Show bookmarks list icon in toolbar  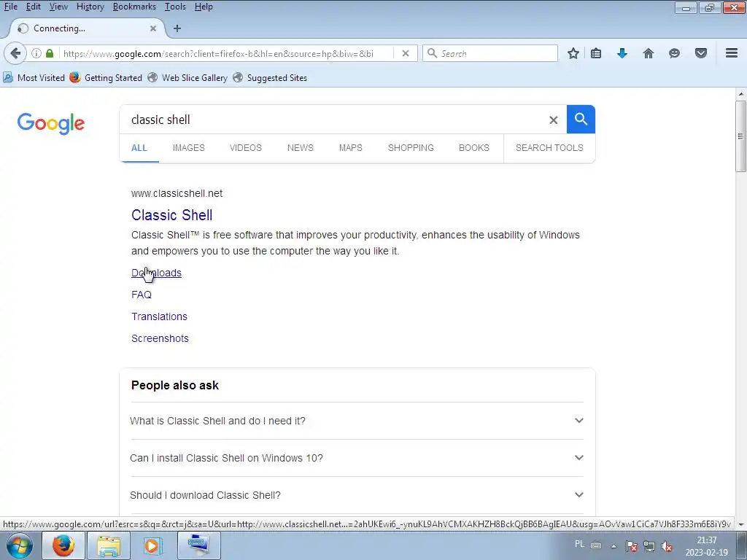click(x=596, y=53)
